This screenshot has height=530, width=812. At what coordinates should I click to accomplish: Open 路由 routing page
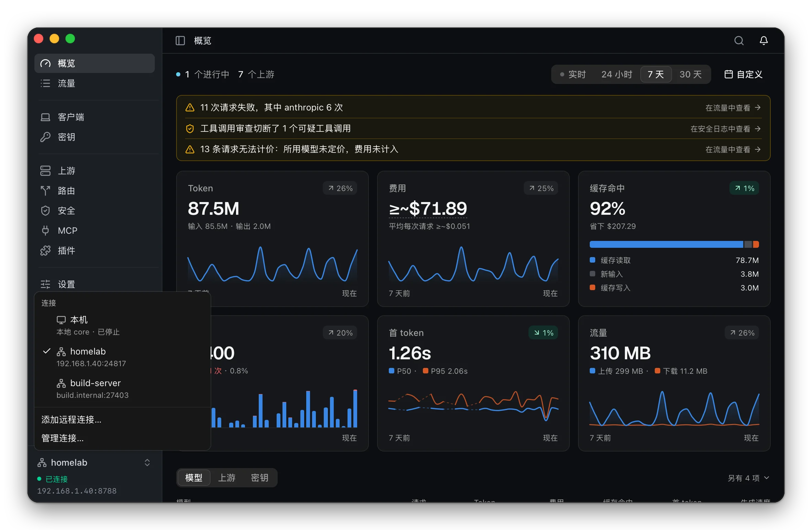[95, 191]
